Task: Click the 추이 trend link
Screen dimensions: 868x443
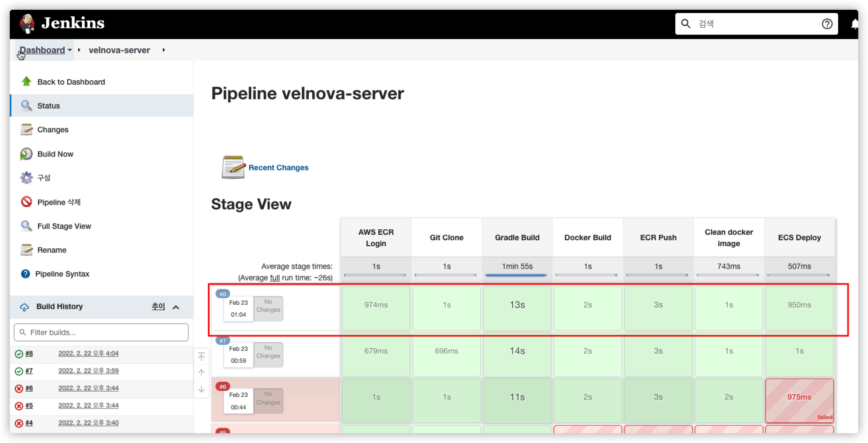Action: coord(158,306)
